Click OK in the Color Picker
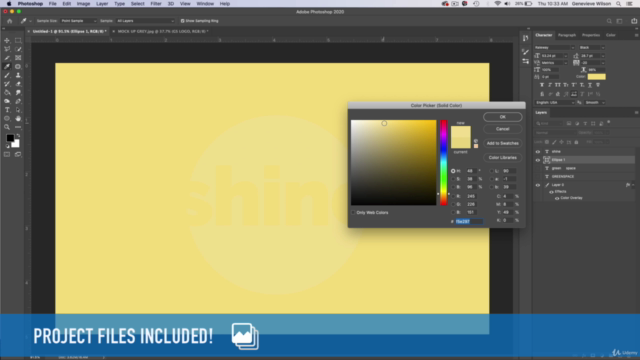Screen dimensions: 640x360 click(x=502, y=117)
